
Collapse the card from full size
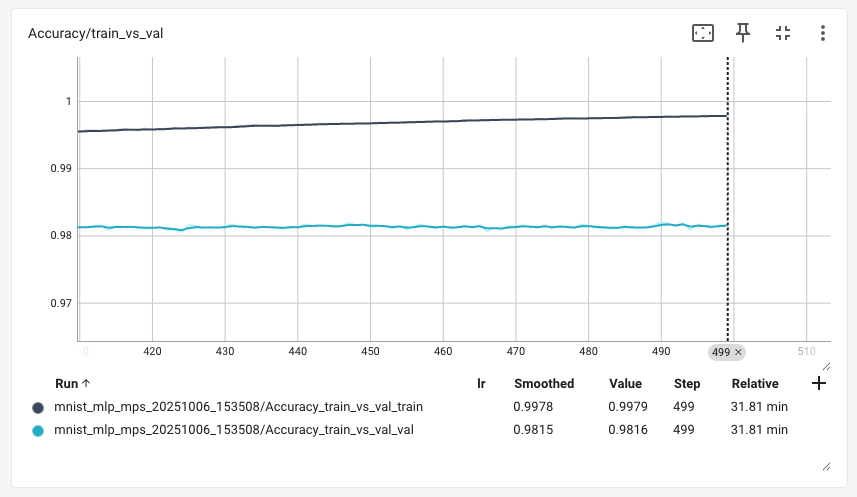tap(783, 33)
